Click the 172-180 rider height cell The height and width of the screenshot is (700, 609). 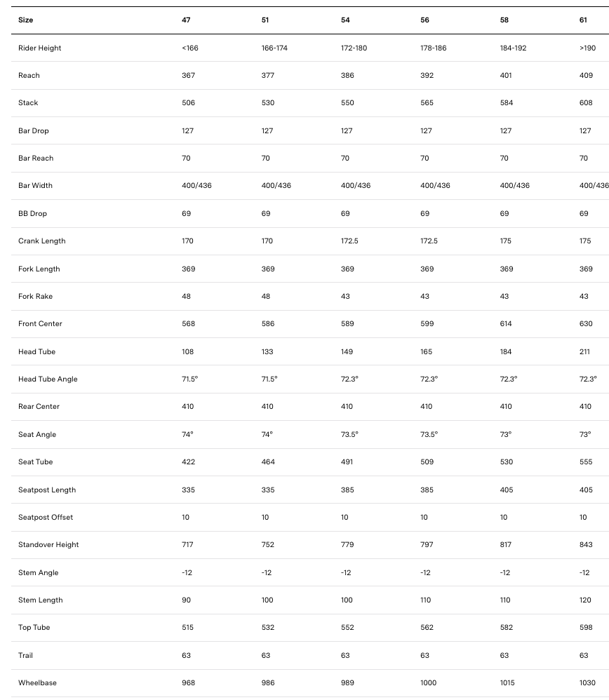pyautogui.click(x=354, y=48)
